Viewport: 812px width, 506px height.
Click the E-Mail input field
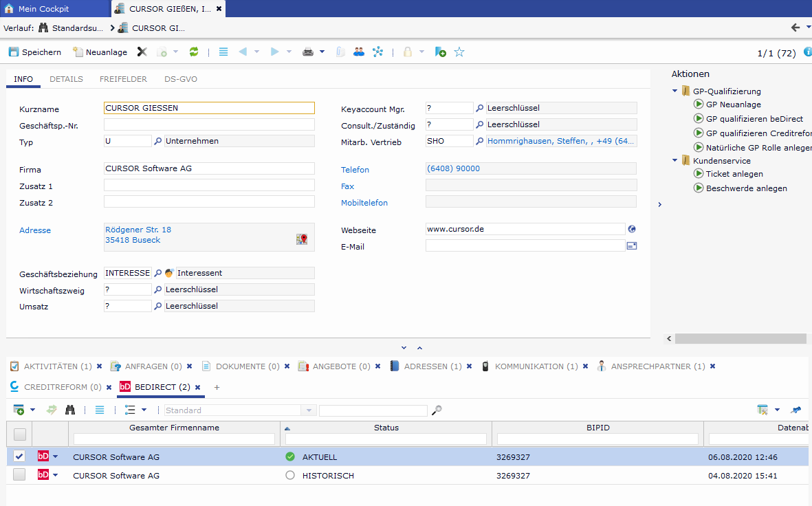pos(525,246)
